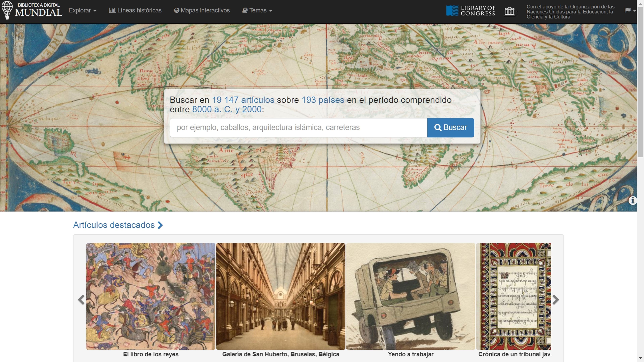Open Crónica de un tribunal manuscript thumbnail
644x362 pixels.
point(514,296)
